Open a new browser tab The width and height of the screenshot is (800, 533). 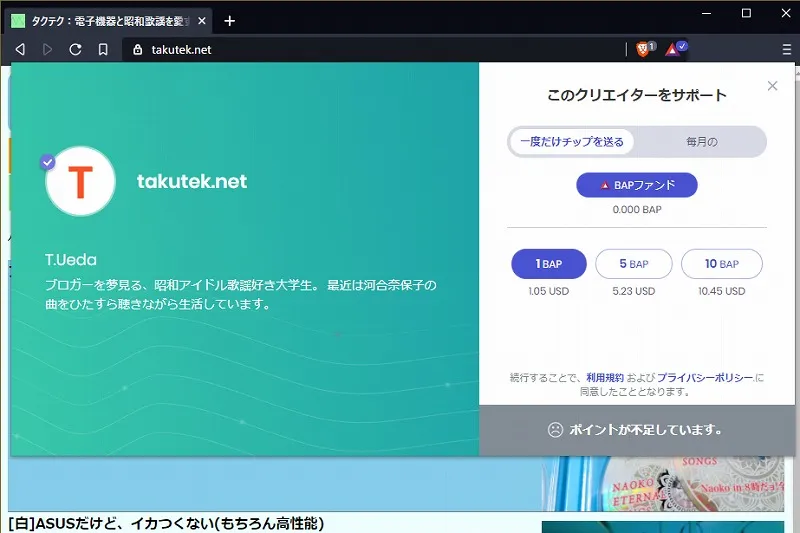(230, 21)
